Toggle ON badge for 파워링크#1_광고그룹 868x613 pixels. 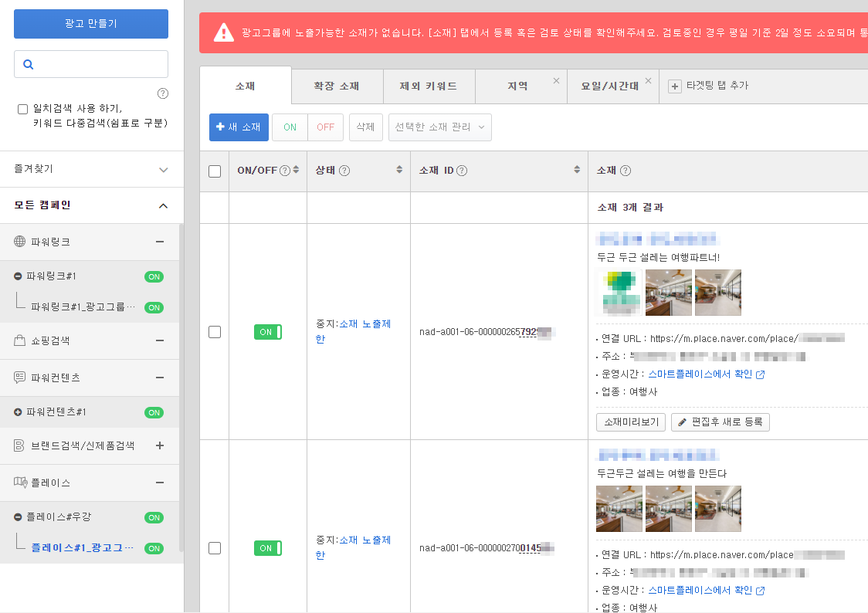coord(154,307)
